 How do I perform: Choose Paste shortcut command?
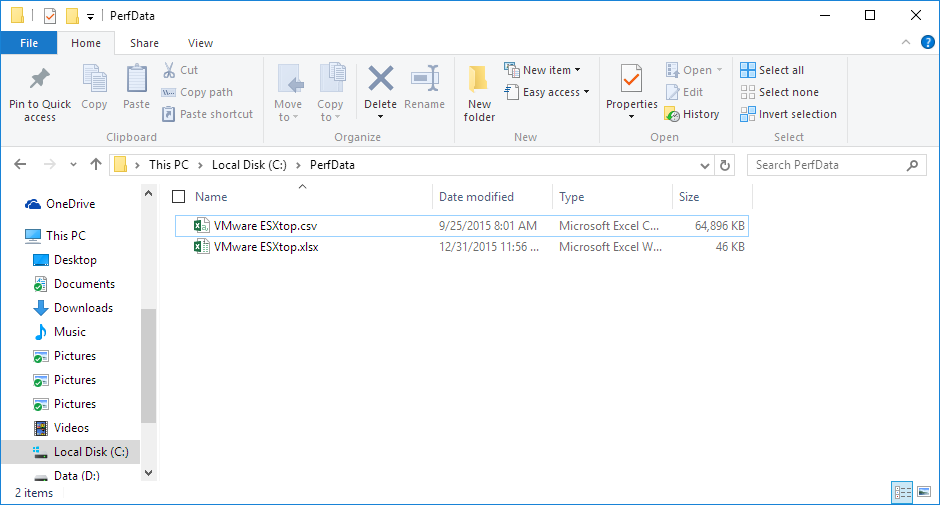[207, 114]
